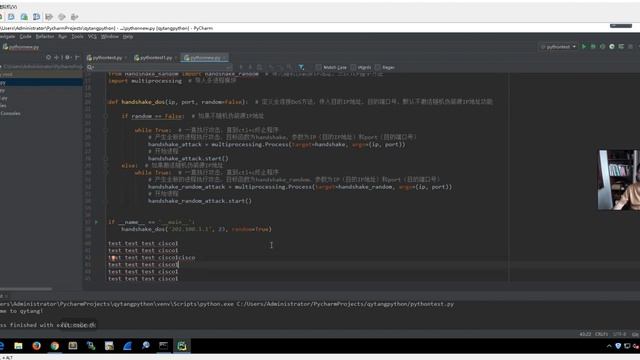Click the line 'test test test cisco1cisco'
The image size is (640, 360).
151,258
